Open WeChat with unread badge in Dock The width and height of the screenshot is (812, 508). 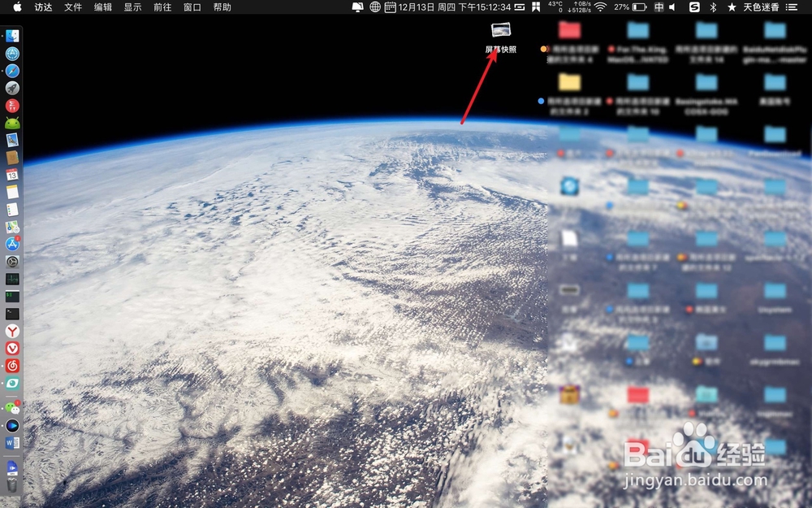12,408
